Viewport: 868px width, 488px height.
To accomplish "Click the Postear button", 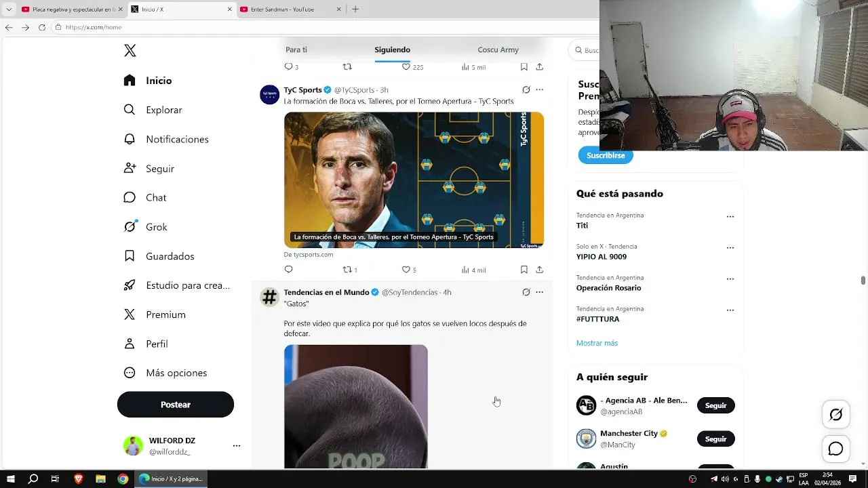I will click(x=176, y=405).
